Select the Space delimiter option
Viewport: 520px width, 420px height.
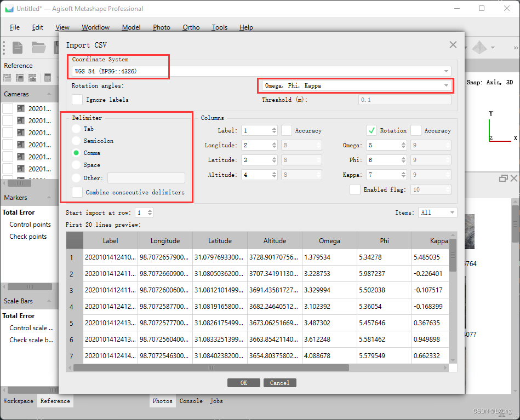76,165
